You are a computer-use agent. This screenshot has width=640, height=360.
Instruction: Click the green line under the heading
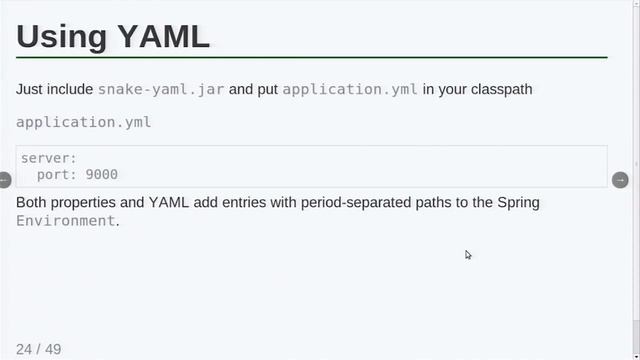click(312, 58)
